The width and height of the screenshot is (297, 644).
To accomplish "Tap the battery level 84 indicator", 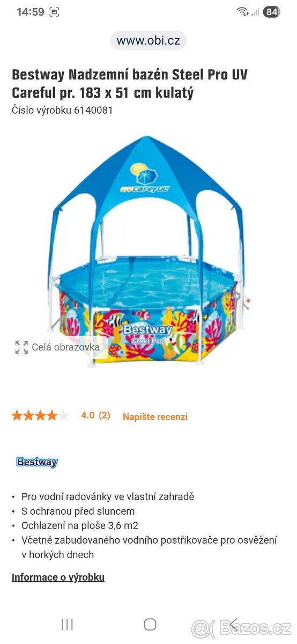I will [x=272, y=12].
